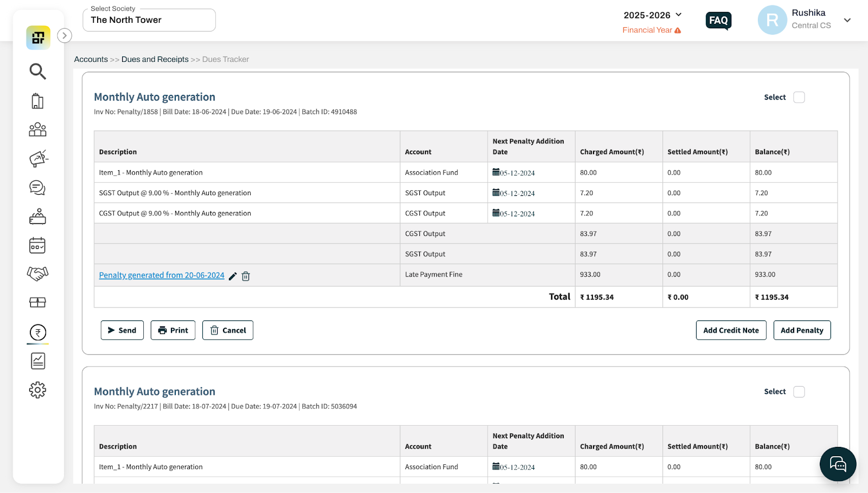Screen dimensions: 868x493
Task: Open 'Penalty generated from 20-06-2024' link
Action: (162, 275)
